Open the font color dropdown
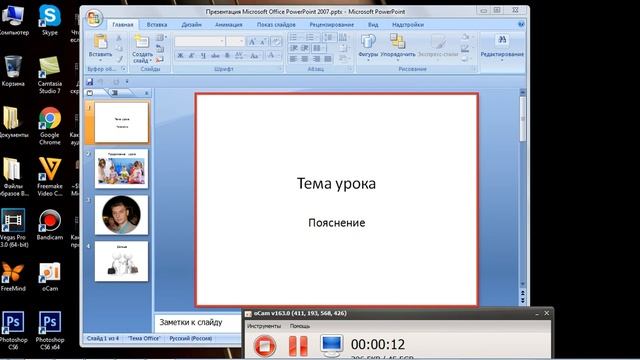This screenshot has width=640, height=360. 272,56
